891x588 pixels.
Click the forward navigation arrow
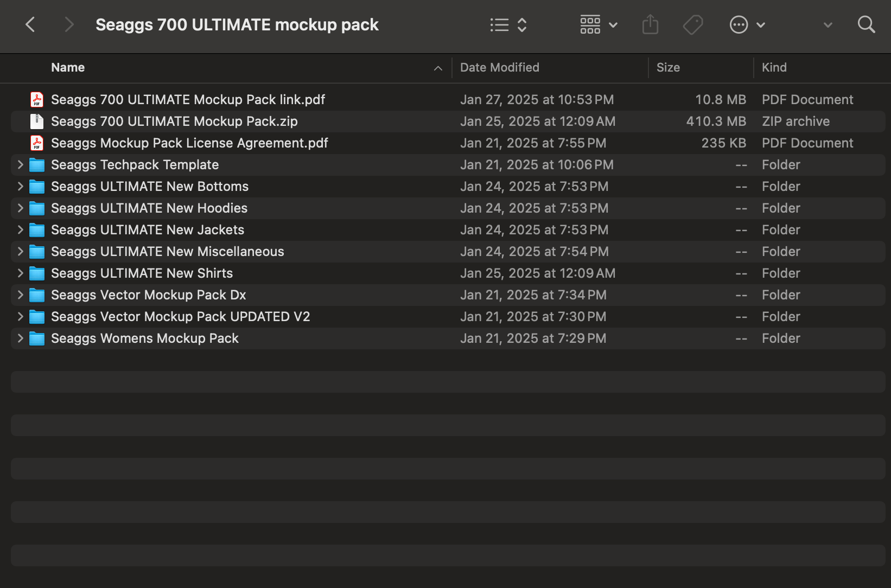68,24
